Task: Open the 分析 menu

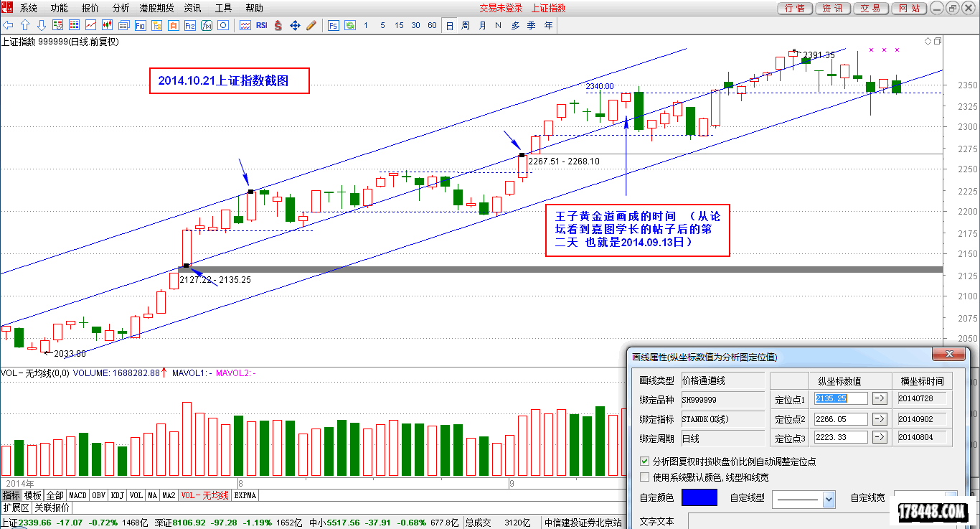Action: [x=121, y=8]
